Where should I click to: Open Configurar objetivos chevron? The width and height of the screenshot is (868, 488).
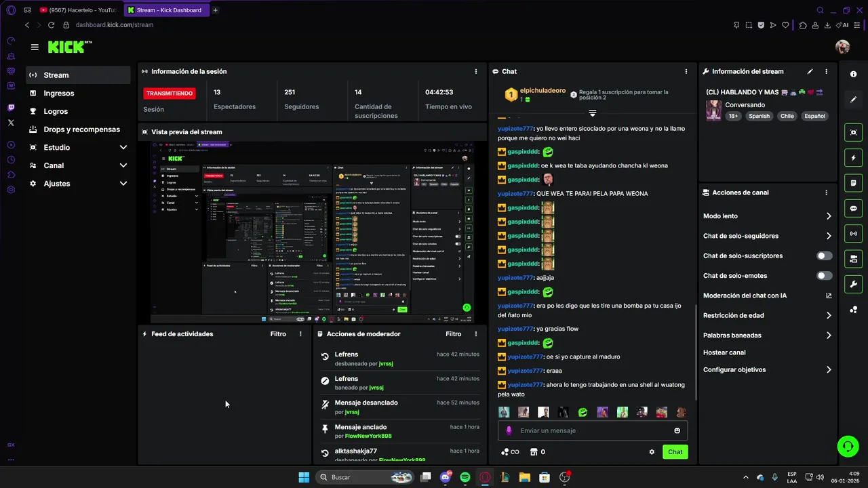(829, 369)
